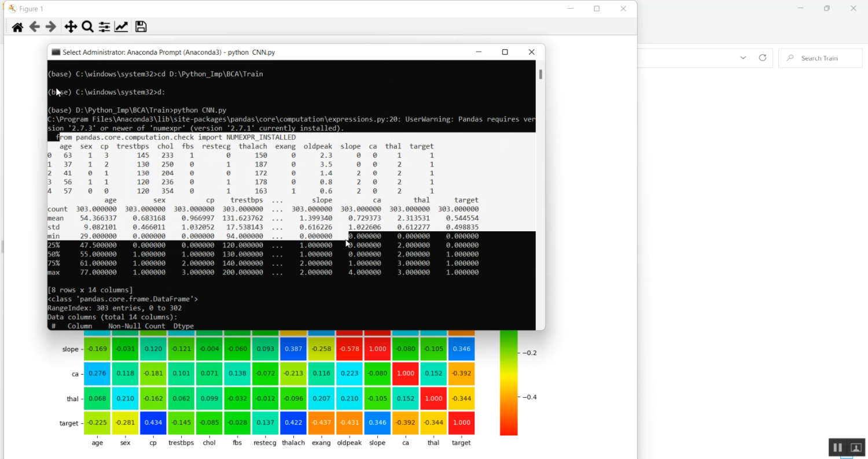The image size is (868, 459).
Task: Click the recorder overlay's button right of pause
Action: (856, 447)
